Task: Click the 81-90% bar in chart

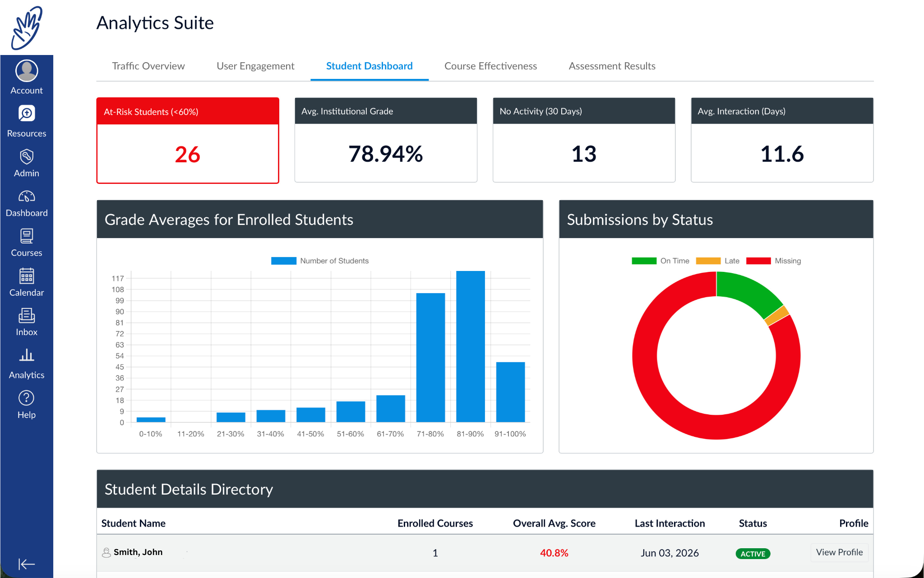Action: pos(471,346)
